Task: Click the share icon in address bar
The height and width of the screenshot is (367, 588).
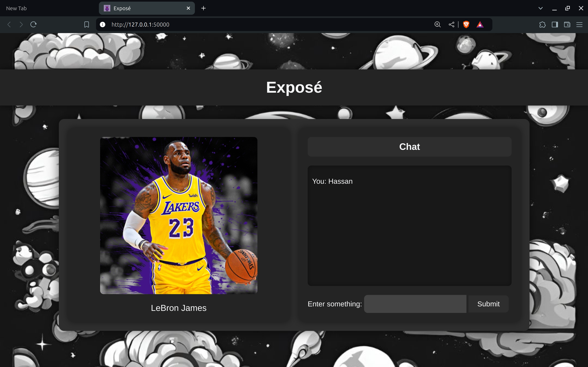Action: pyautogui.click(x=451, y=24)
